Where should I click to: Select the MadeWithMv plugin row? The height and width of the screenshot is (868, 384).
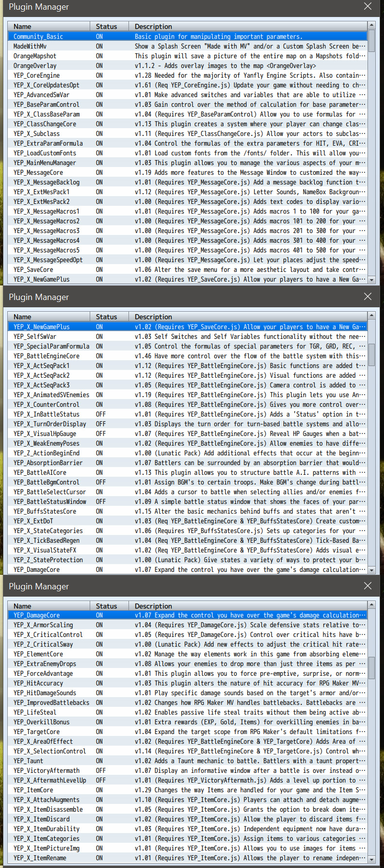tap(188, 46)
